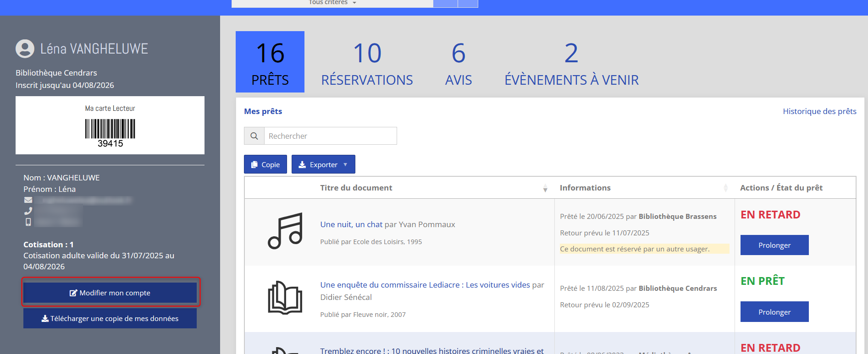Open the 6 Avis tab
Screen dimensions: 868x354
click(458, 62)
